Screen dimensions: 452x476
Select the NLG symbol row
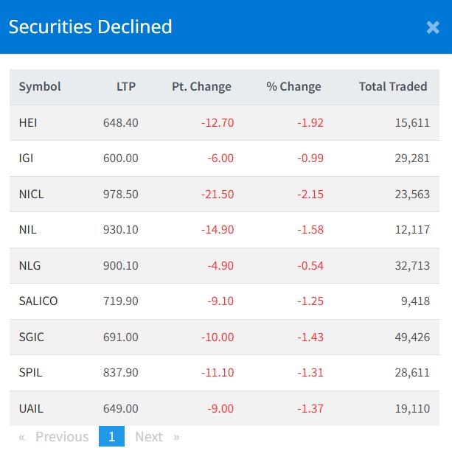[29, 265]
